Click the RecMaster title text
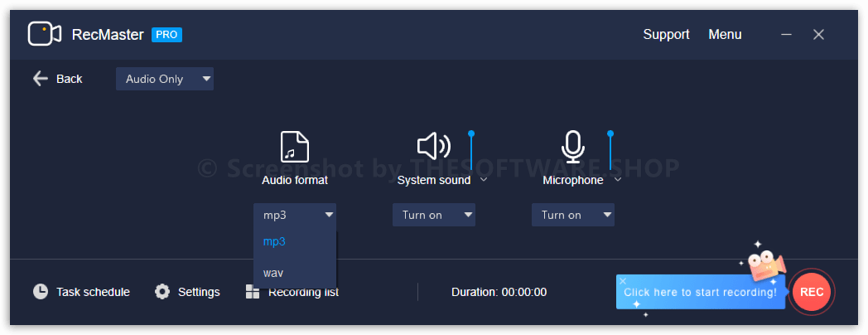868x335 pixels. coord(108,34)
